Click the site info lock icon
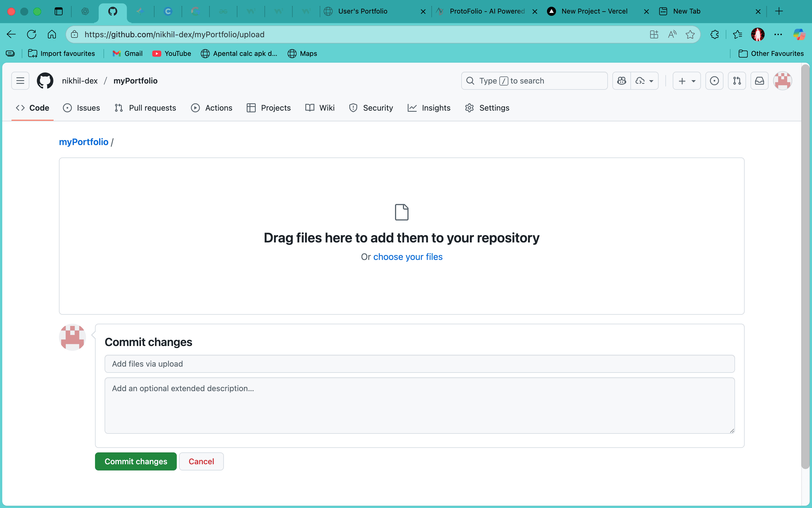 [x=74, y=34]
